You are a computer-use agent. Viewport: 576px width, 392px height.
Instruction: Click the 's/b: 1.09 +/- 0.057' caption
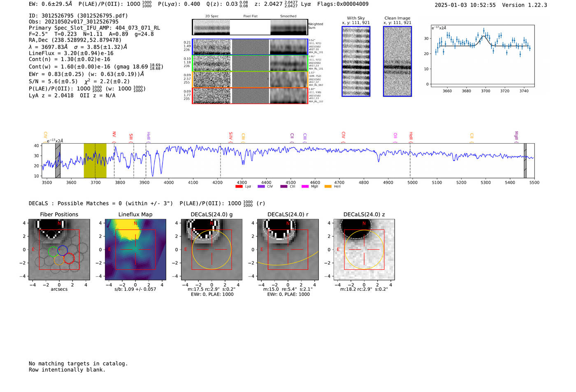[x=135, y=289]
